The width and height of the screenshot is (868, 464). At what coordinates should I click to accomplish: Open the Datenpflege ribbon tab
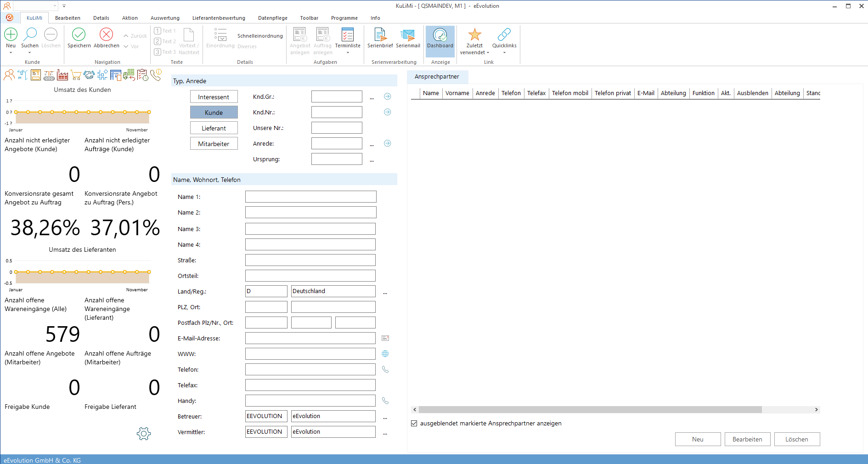(x=273, y=18)
